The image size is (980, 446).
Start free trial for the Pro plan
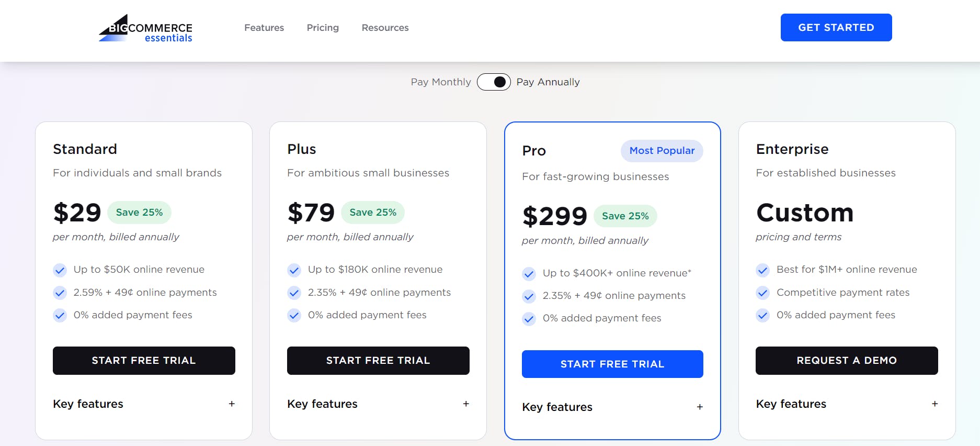(612, 364)
